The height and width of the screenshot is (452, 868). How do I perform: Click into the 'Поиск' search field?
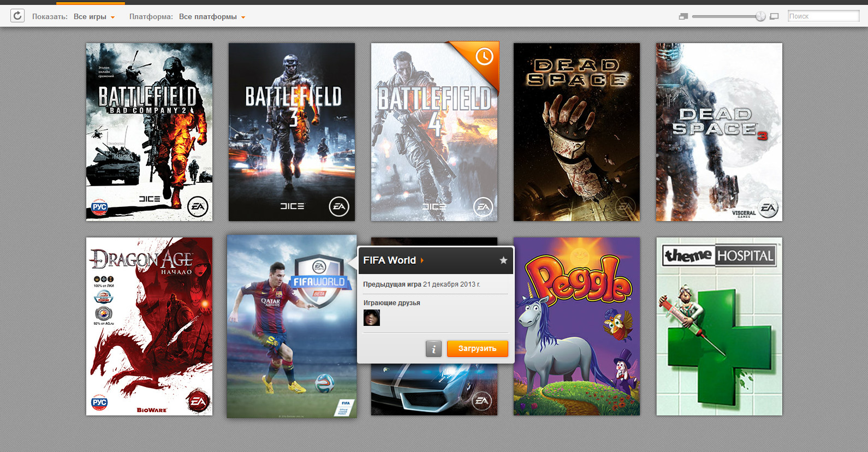823,16
